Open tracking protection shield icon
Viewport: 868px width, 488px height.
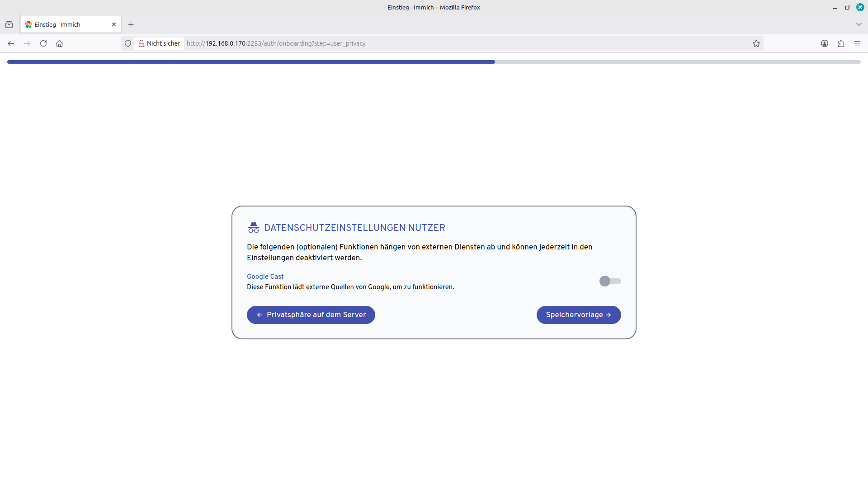coord(128,43)
